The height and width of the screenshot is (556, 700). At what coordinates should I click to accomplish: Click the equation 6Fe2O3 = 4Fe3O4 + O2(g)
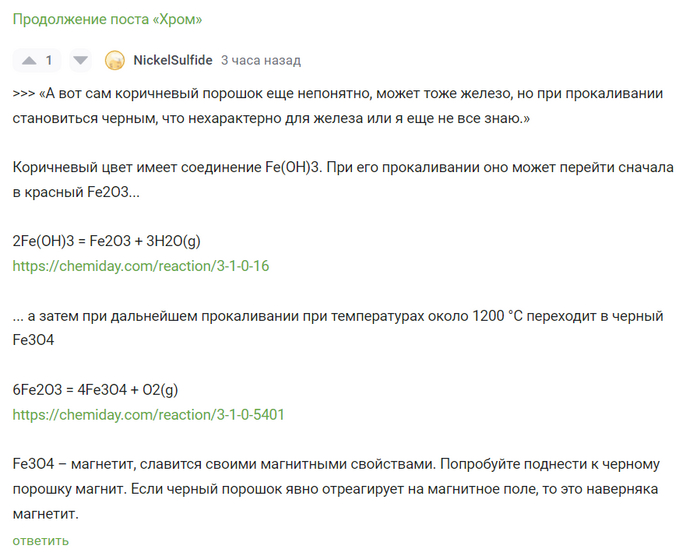click(95, 389)
